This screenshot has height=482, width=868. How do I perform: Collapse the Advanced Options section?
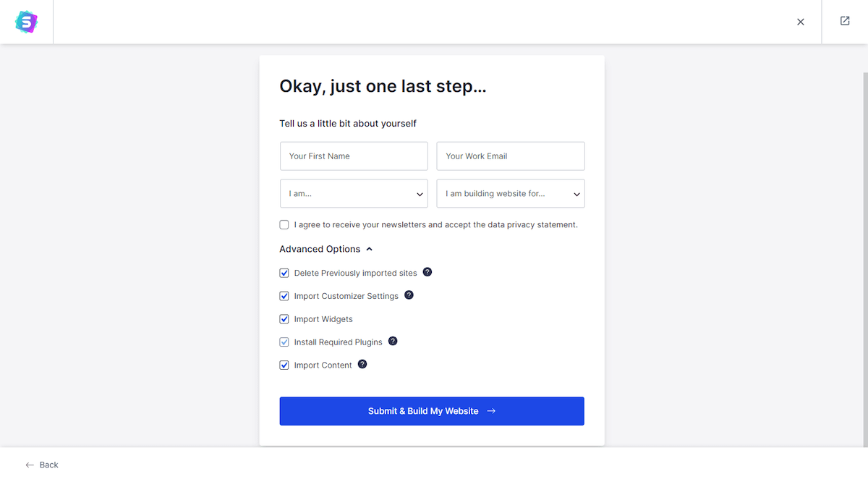(326, 249)
